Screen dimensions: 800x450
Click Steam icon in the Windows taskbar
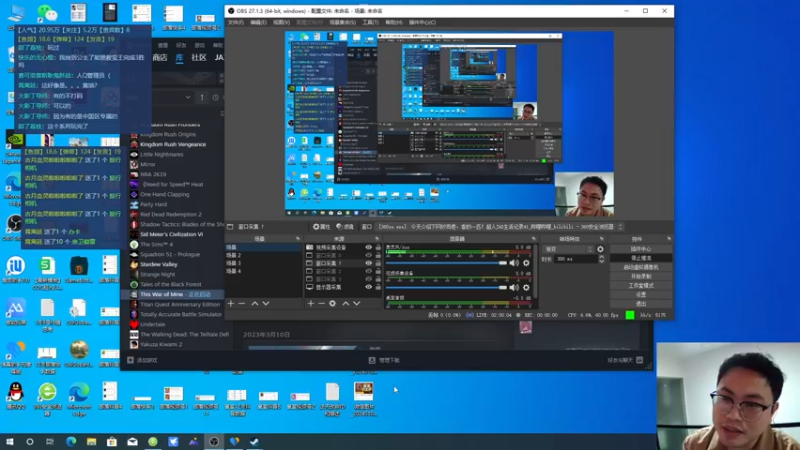(x=254, y=441)
